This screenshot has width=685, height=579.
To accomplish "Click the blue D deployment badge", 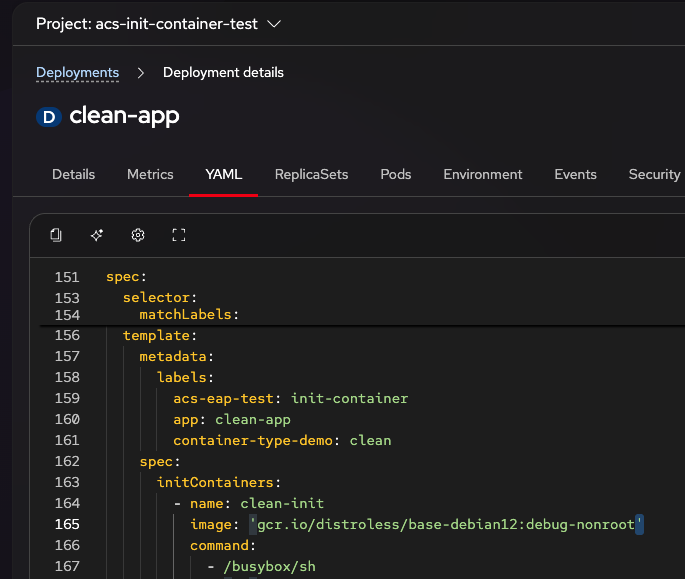I will click(49, 117).
